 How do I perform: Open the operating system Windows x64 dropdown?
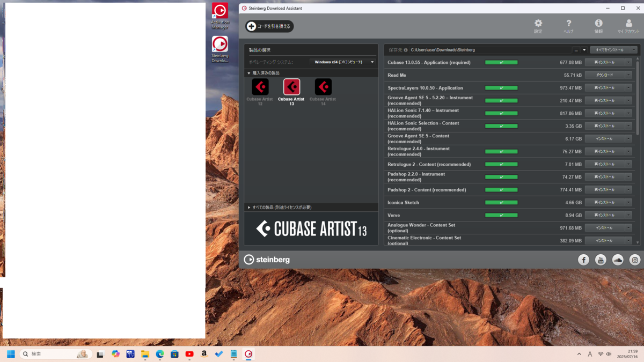(x=343, y=62)
